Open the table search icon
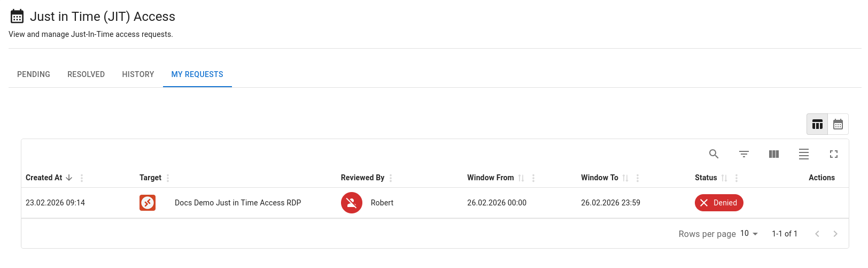Image resolution: width=868 pixels, height=268 pixels. pos(714,154)
